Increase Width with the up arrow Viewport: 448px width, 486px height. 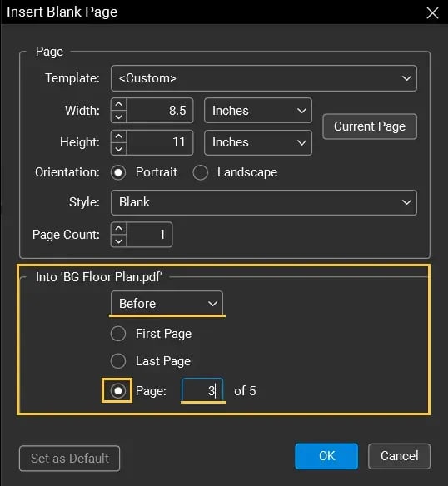pyautogui.click(x=118, y=104)
